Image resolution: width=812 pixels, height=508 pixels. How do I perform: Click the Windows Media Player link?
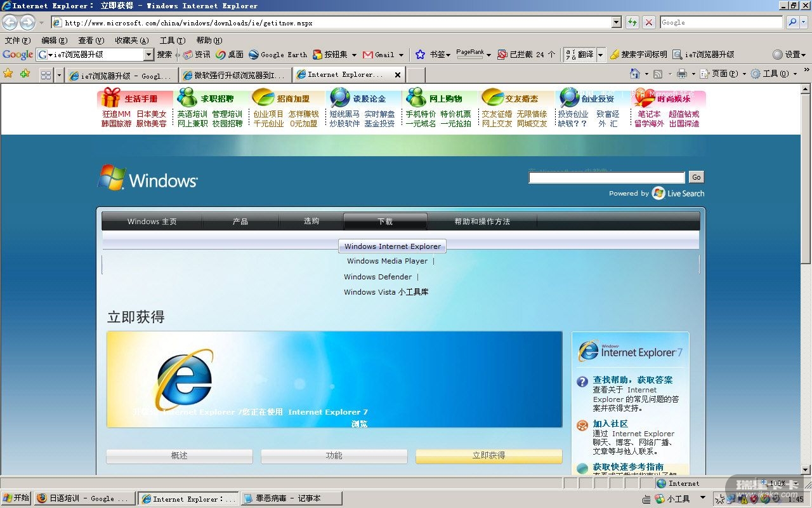388,261
